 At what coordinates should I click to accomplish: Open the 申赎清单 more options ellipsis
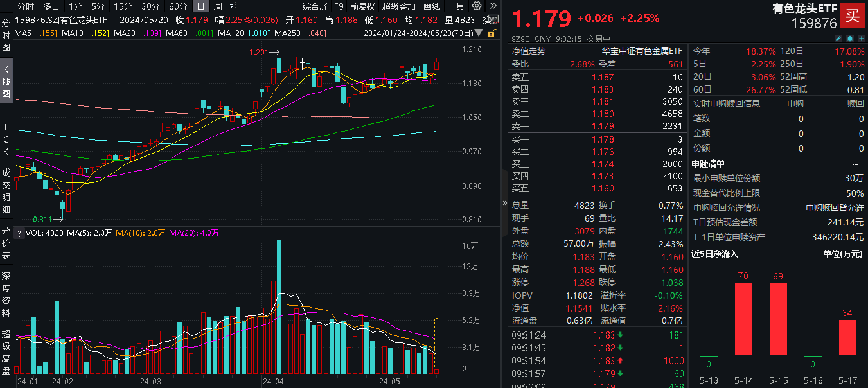pos(855,163)
